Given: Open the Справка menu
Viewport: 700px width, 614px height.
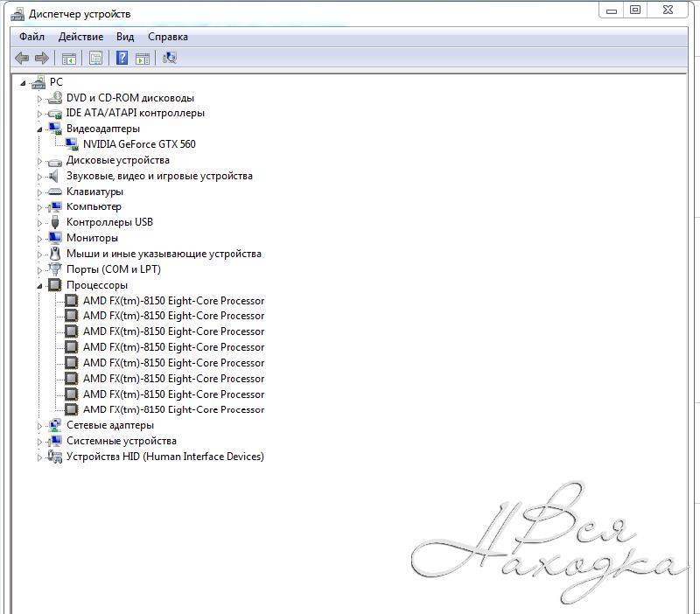Looking at the screenshot, I should (167, 37).
